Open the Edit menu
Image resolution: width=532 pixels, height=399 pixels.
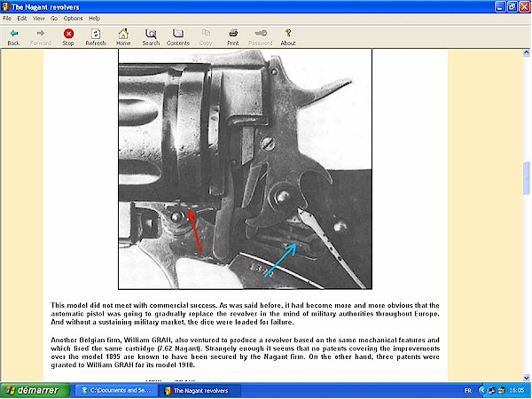click(x=22, y=19)
